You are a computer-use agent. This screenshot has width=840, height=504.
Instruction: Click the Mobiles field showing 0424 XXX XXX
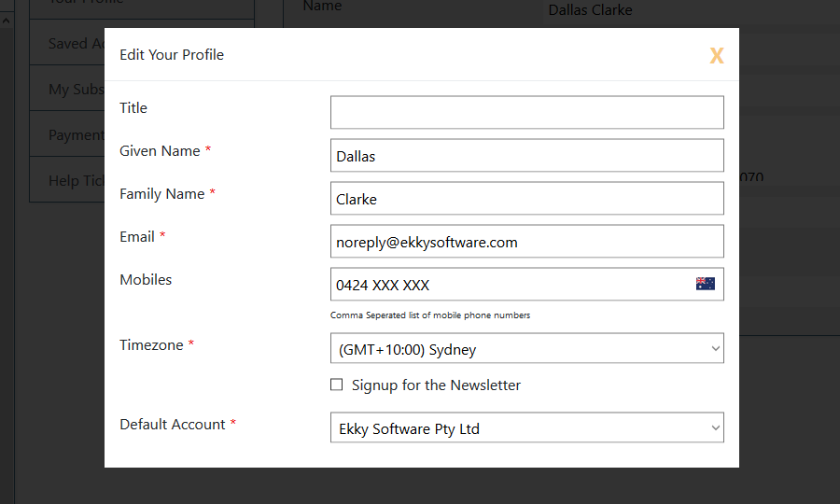click(x=527, y=284)
